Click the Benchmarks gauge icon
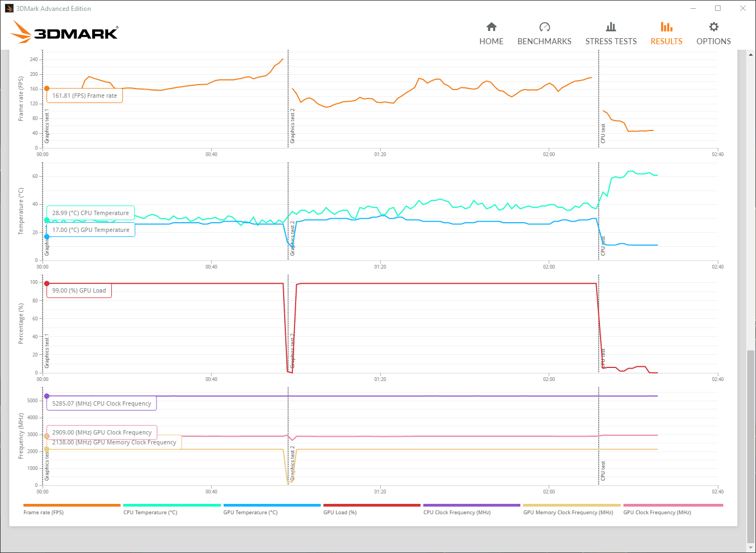The height and width of the screenshot is (553, 756). pos(544,27)
